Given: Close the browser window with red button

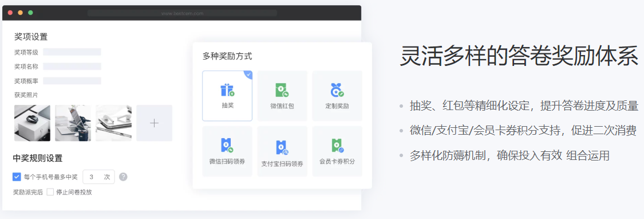Looking at the screenshot, I should coord(10,13).
